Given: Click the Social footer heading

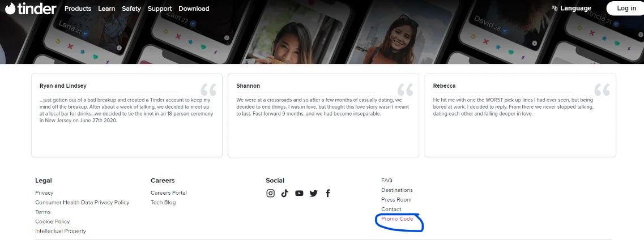Looking at the screenshot, I should [275, 181].
